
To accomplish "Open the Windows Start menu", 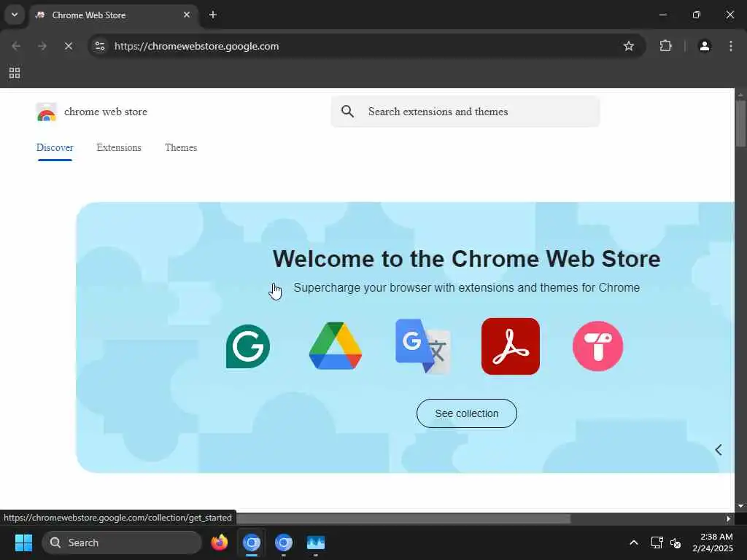I will pos(23,542).
